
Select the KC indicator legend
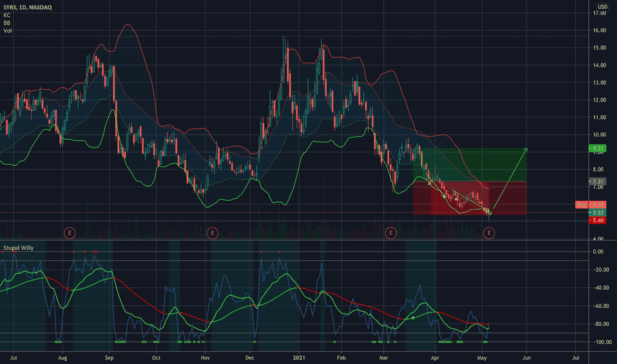click(x=7, y=15)
